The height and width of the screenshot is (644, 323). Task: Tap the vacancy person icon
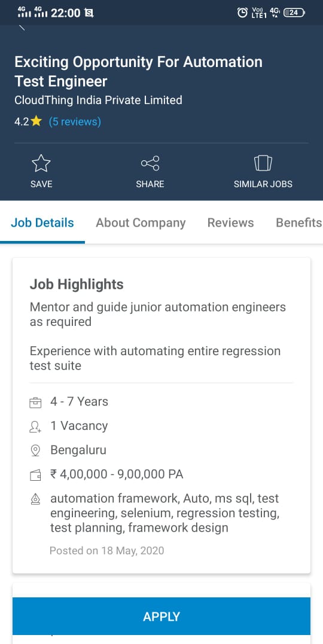pyautogui.click(x=36, y=427)
